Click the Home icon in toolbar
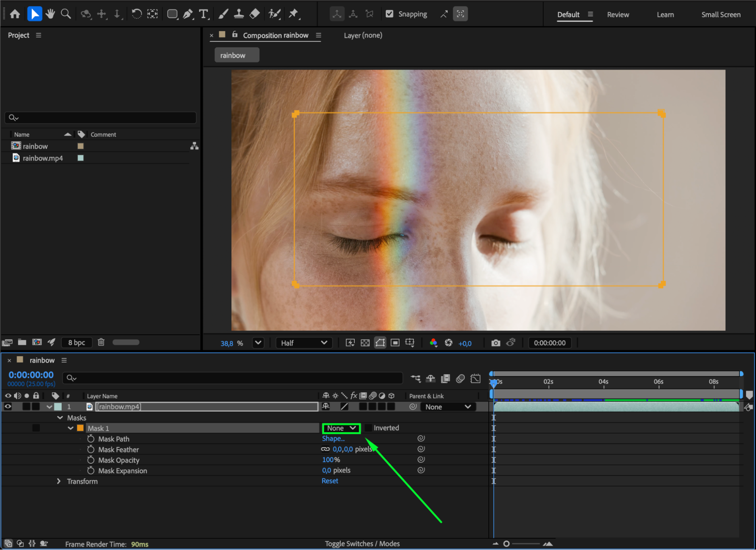Screen dimensions: 756x550 (15, 14)
